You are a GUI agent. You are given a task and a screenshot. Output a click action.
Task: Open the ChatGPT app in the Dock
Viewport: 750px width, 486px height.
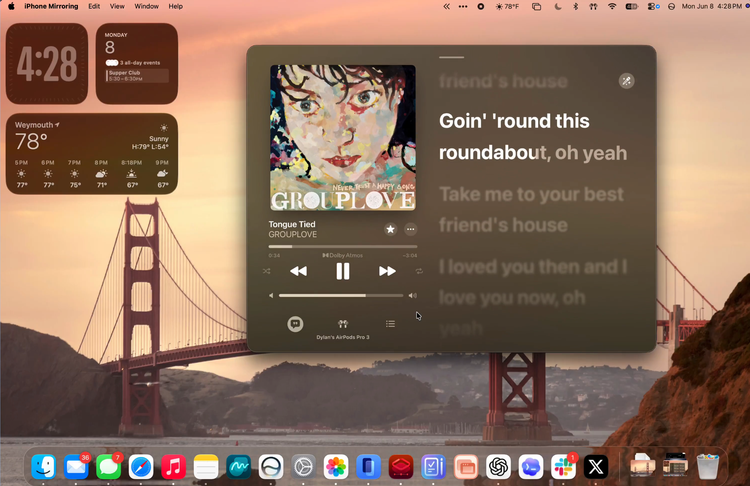coord(498,467)
